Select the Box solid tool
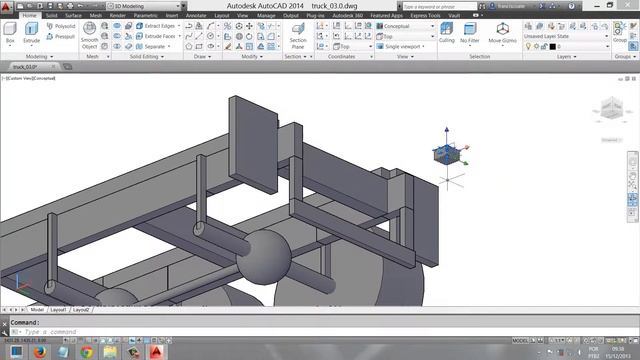This screenshot has height=360, width=640. pos(10,32)
